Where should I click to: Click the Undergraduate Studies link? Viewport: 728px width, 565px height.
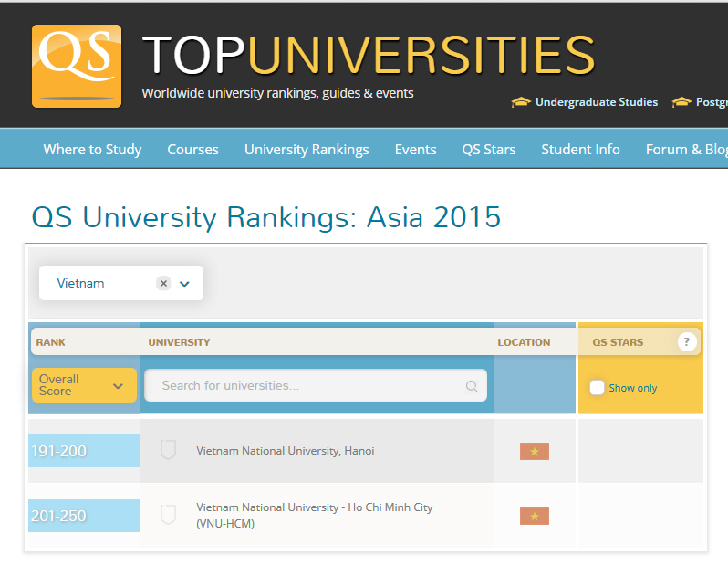point(596,102)
